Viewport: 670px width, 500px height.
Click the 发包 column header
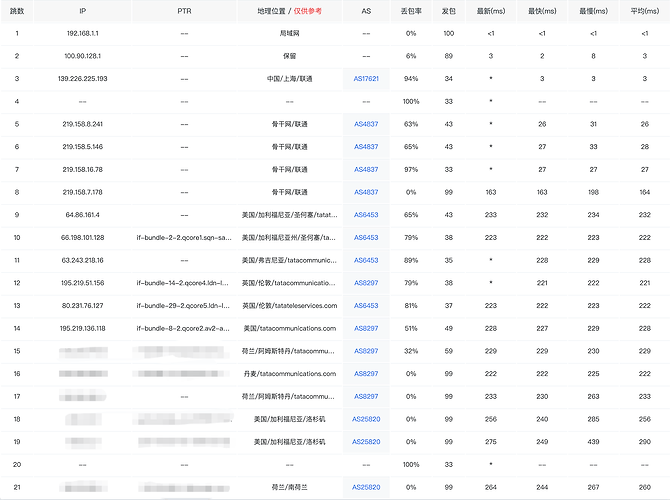click(x=449, y=11)
